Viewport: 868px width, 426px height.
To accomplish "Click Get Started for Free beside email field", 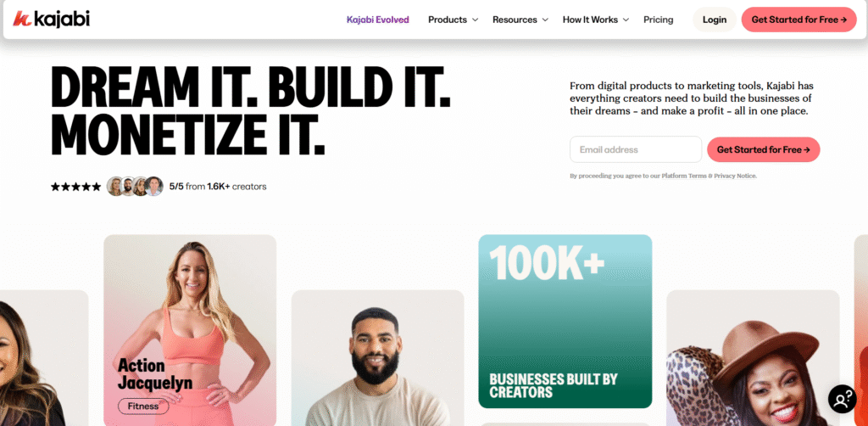I will click(764, 149).
